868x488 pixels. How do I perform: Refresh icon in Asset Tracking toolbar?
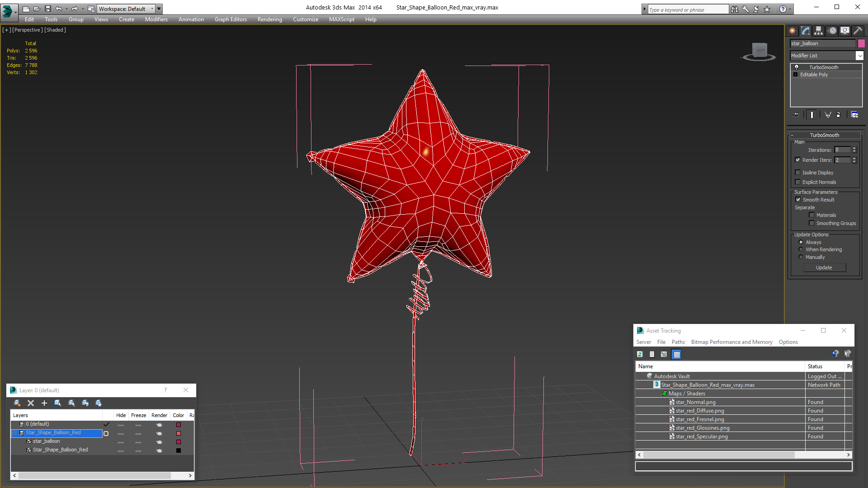pyautogui.click(x=640, y=354)
